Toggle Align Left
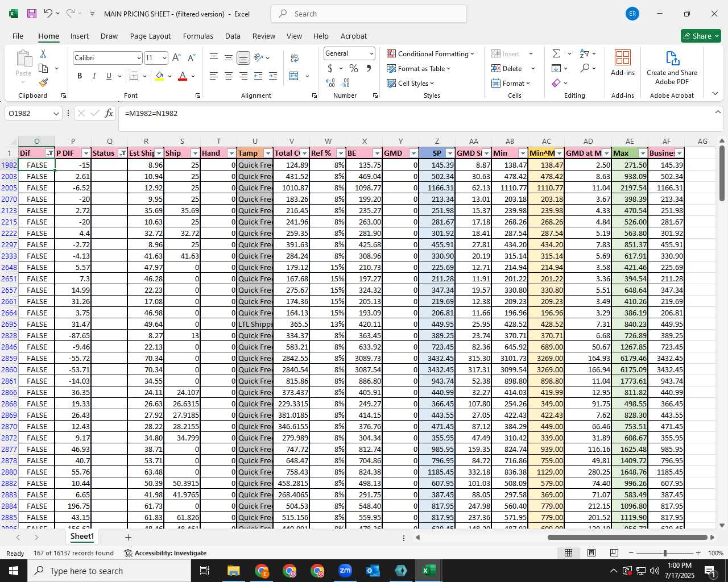The height and width of the screenshot is (582, 728). coord(214,76)
